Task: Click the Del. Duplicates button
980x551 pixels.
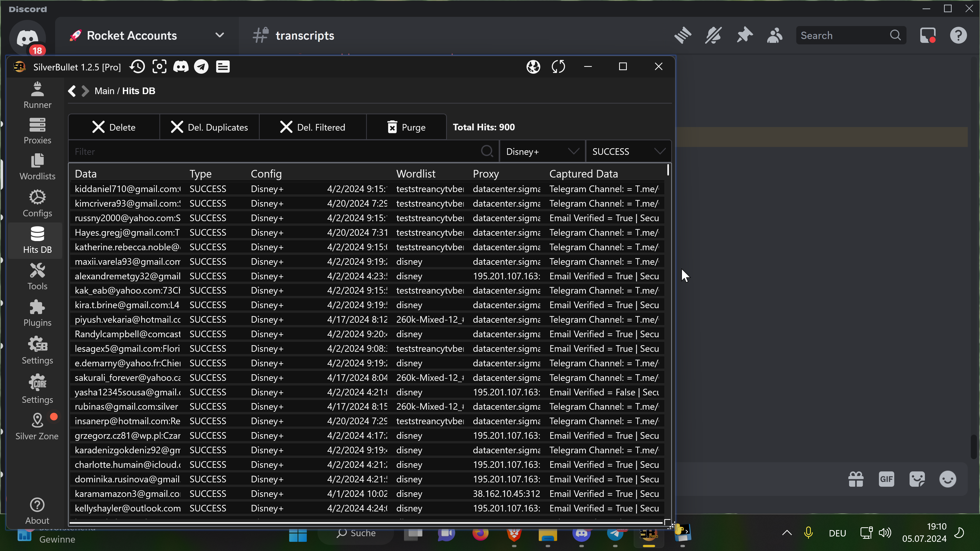Action: click(x=210, y=127)
